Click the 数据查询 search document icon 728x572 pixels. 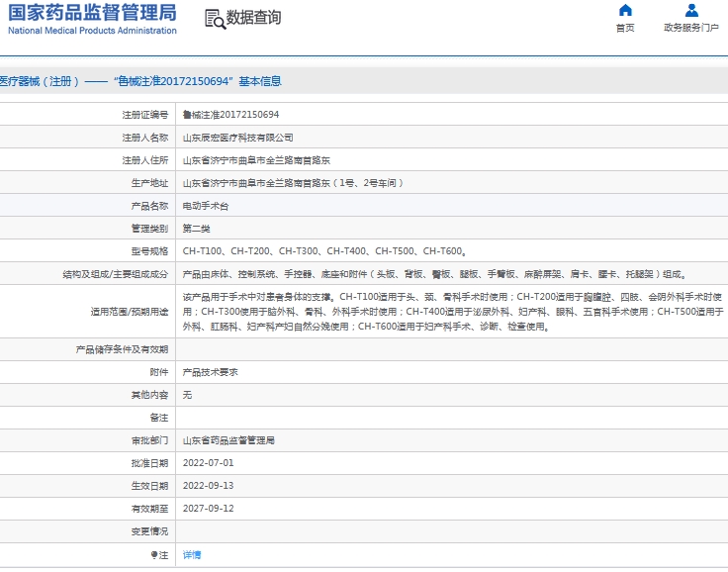coord(215,19)
